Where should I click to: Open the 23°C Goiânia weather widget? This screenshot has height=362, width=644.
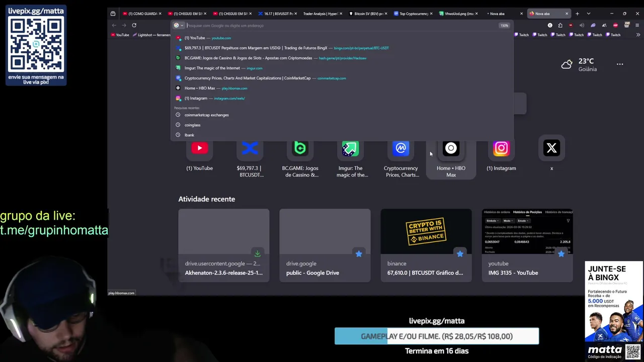point(579,64)
